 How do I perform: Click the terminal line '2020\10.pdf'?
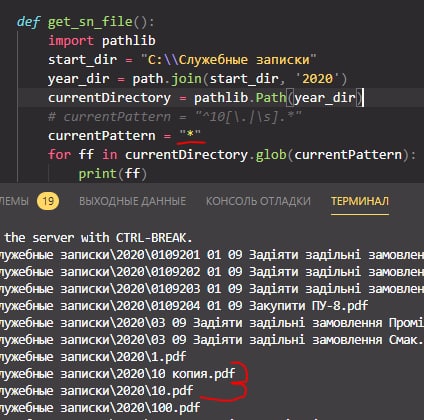pos(97,391)
